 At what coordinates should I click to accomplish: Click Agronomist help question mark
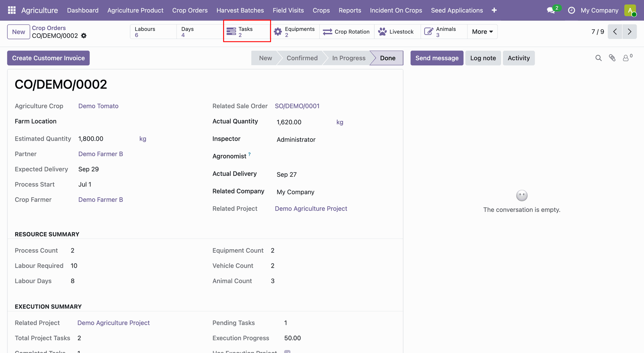(249, 154)
